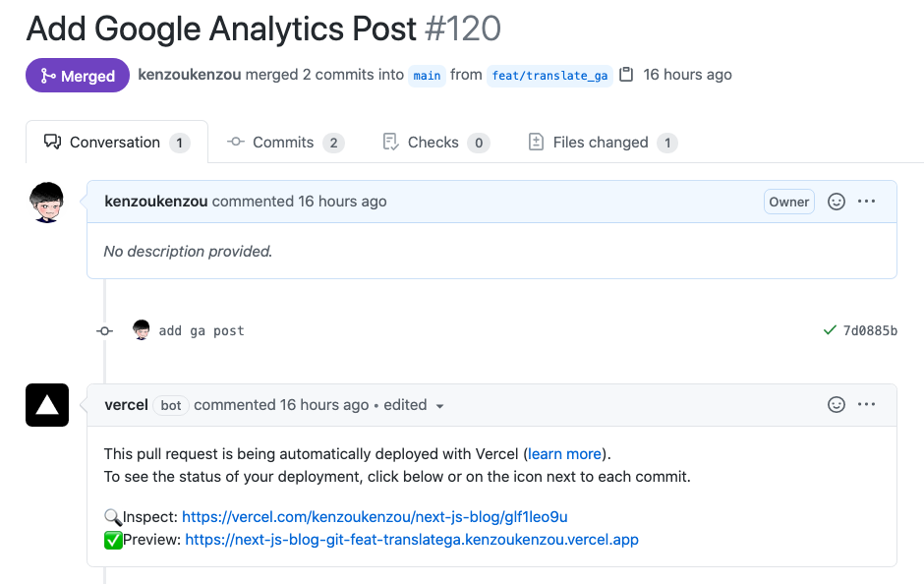The image size is (924, 584).
Task: Open the Vercel Inspect deployment link
Action: click(375, 516)
